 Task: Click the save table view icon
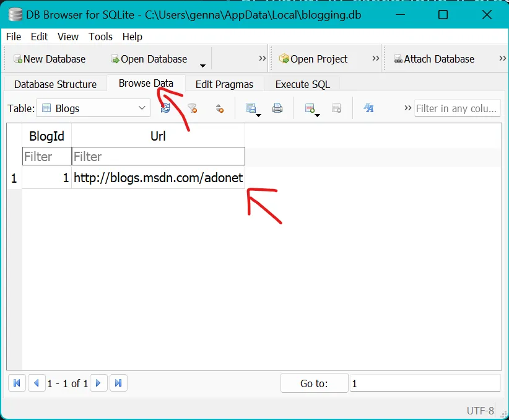(250, 108)
